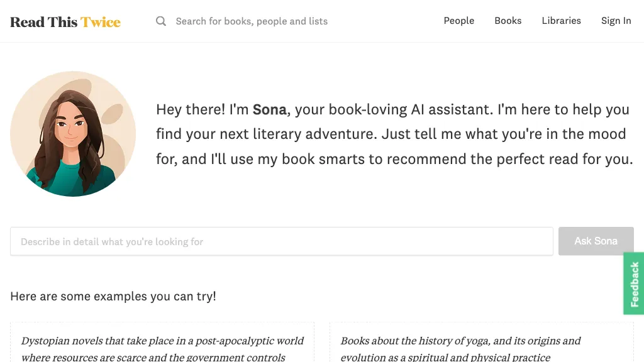
Task: Click Sona's avatar illustration
Action: [x=73, y=134]
